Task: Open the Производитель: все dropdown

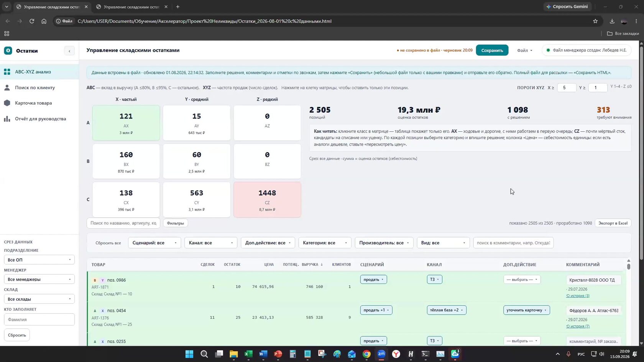Action: (384, 243)
